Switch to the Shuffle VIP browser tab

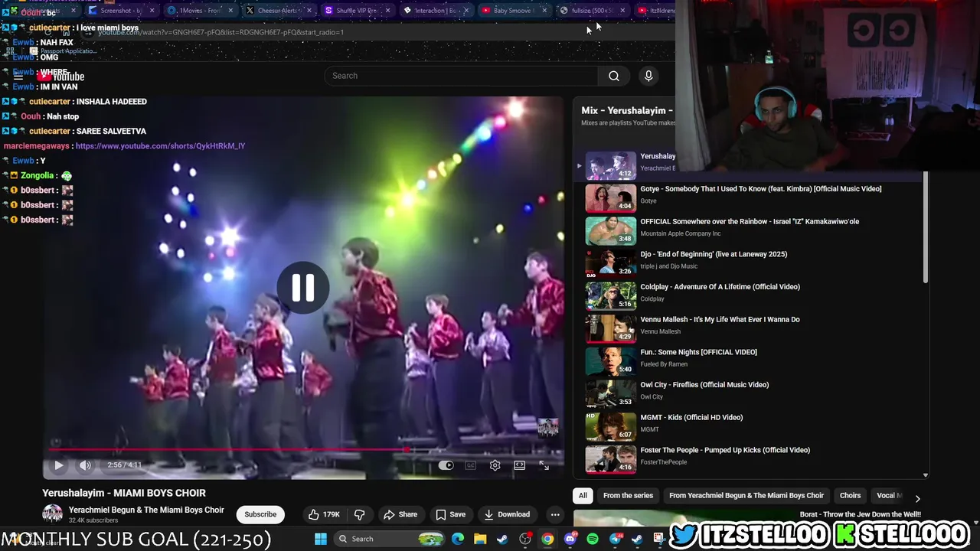pos(357,11)
